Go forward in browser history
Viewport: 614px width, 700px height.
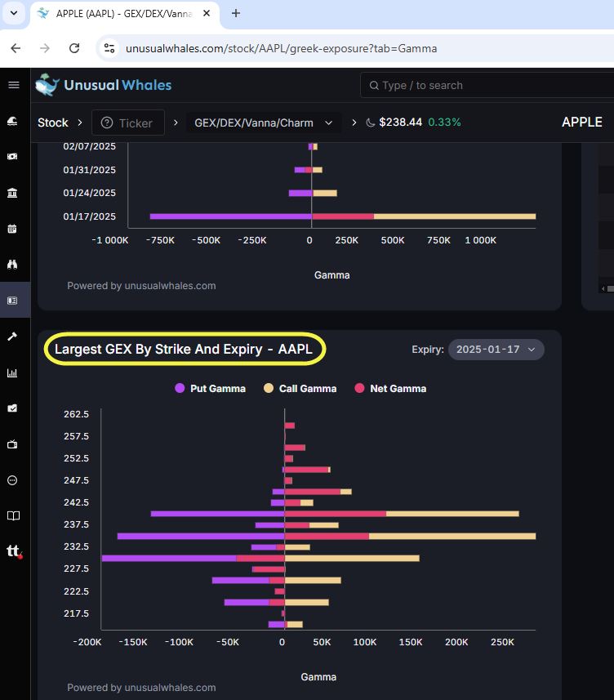pos(45,48)
